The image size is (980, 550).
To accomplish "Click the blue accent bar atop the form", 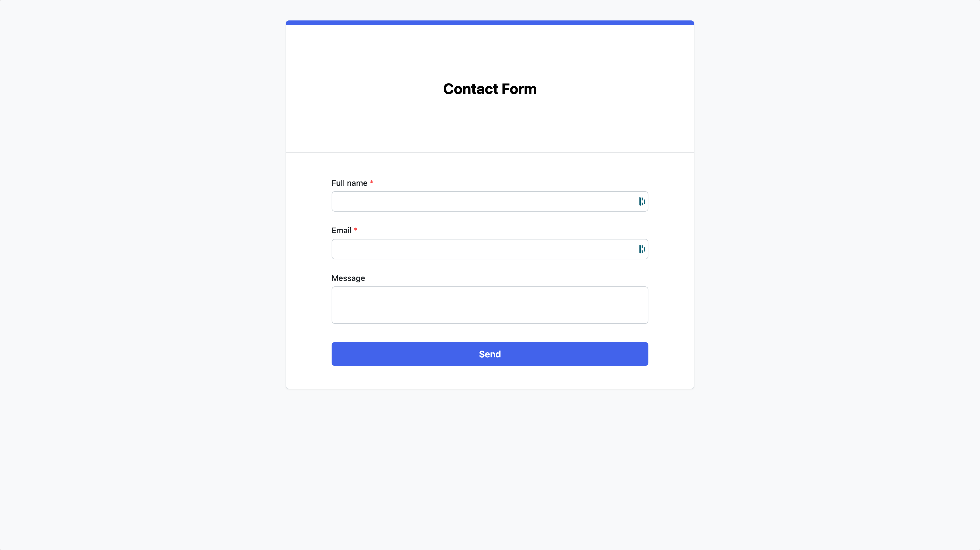I will click(490, 23).
